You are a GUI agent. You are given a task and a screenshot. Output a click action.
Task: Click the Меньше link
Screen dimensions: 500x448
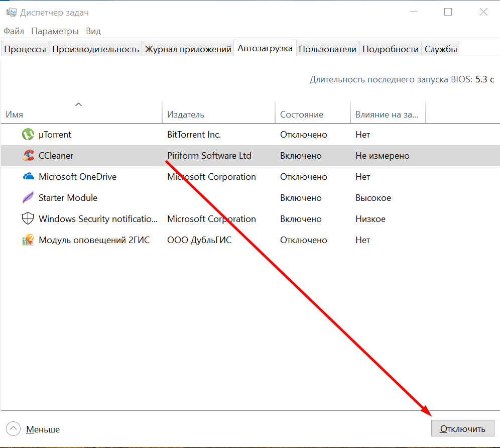point(43,429)
